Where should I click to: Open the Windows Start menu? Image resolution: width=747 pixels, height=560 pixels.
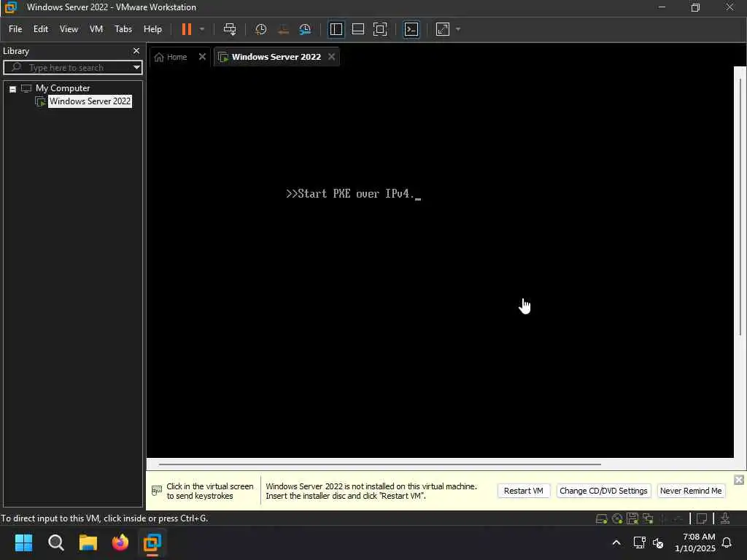click(23, 542)
